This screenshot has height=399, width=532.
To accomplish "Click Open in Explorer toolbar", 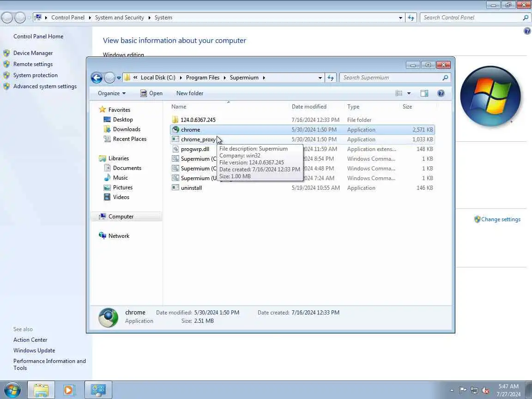I will pyautogui.click(x=151, y=93).
